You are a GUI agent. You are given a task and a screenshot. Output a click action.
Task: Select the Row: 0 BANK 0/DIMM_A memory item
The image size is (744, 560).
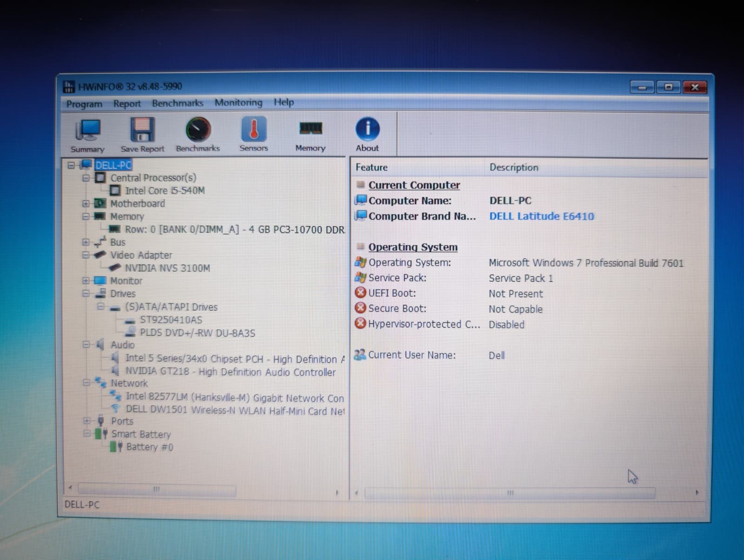[235, 229]
